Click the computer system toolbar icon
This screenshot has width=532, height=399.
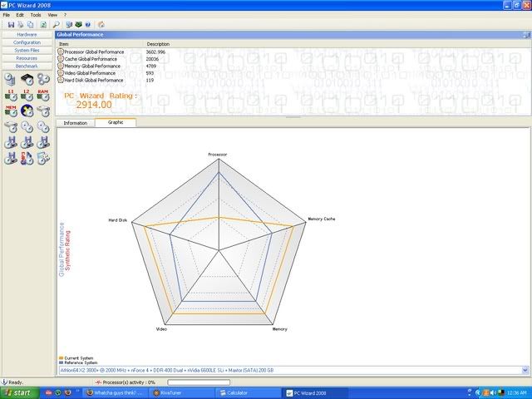(69, 24)
